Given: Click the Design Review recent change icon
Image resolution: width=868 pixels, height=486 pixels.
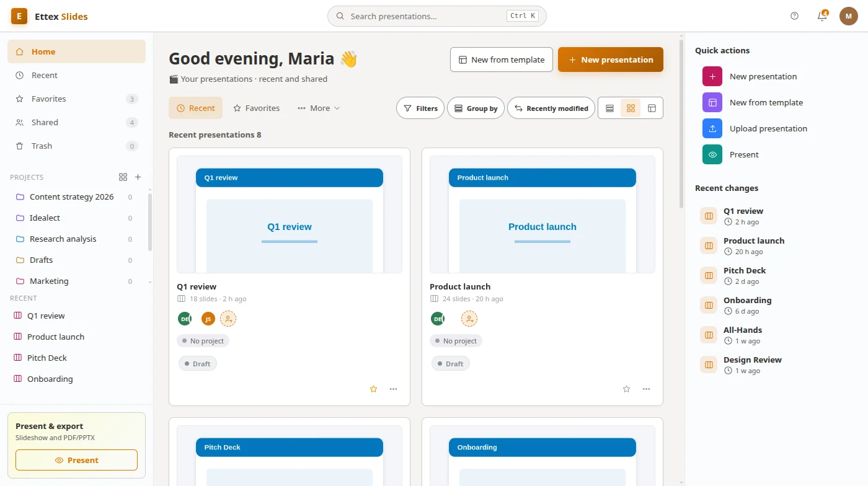Looking at the screenshot, I should [x=709, y=365].
